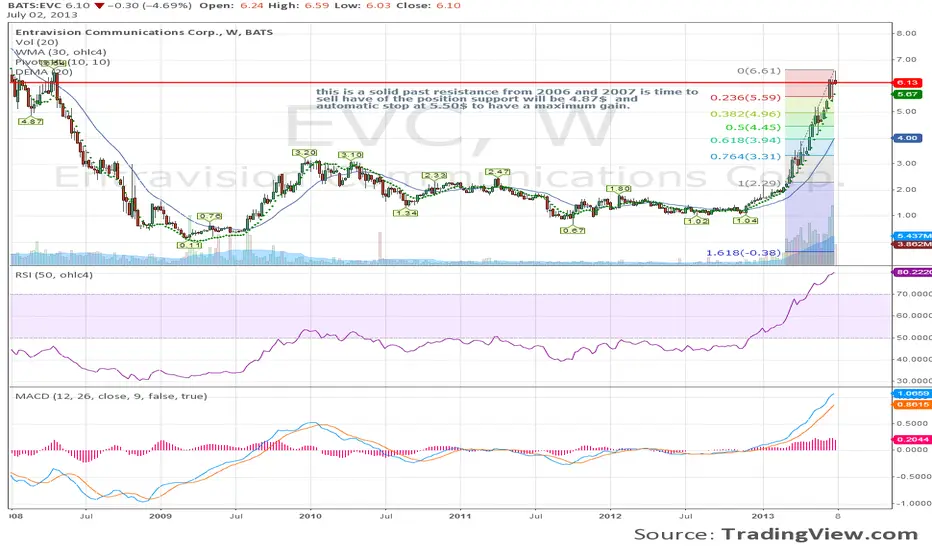Viewport: 932px width, 550px height.
Task: Click the BATS:EVC 6.10 ticker header
Action: pyautogui.click(x=48, y=5)
